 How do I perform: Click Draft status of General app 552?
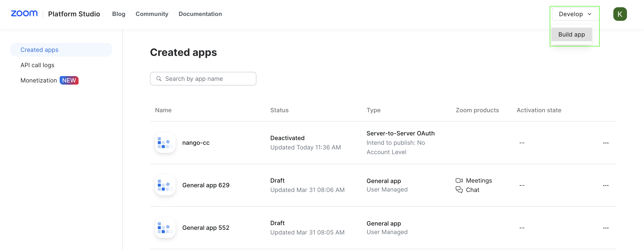pyautogui.click(x=277, y=223)
